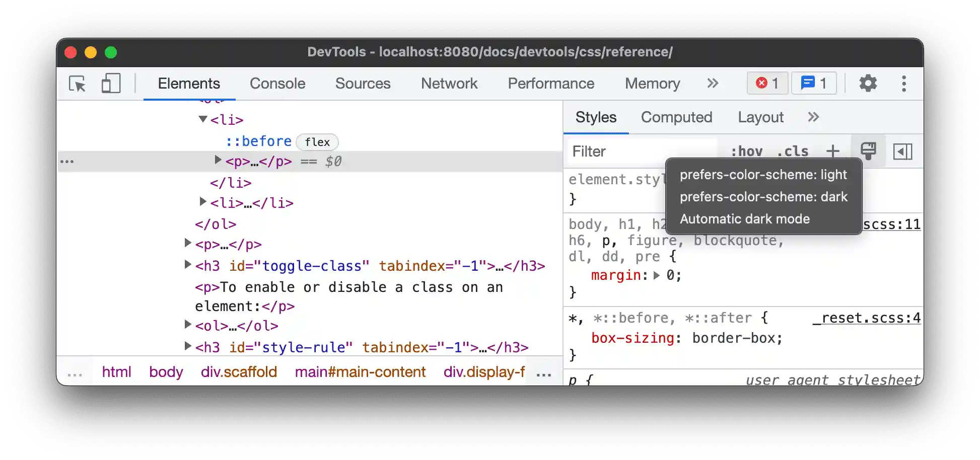Viewport: 980px width, 460px height.
Task: Expand the ol element in the tree
Action: pos(187,325)
